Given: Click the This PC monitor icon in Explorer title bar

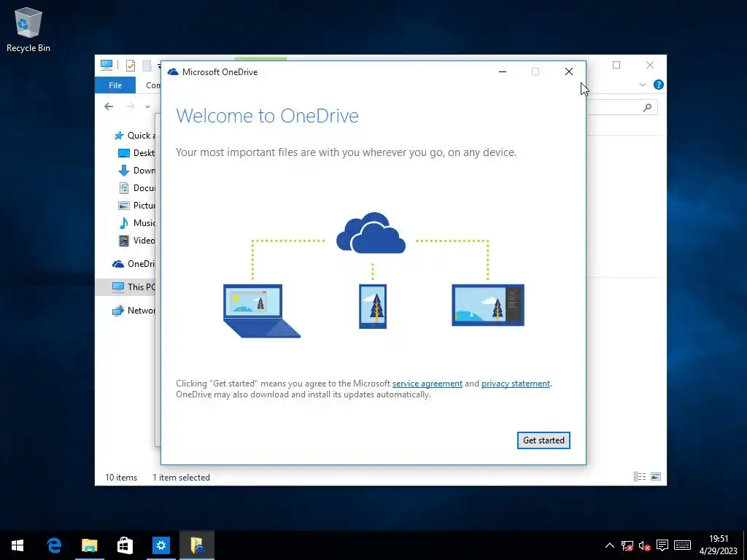Looking at the screenshot, I should tap(107, 65).
